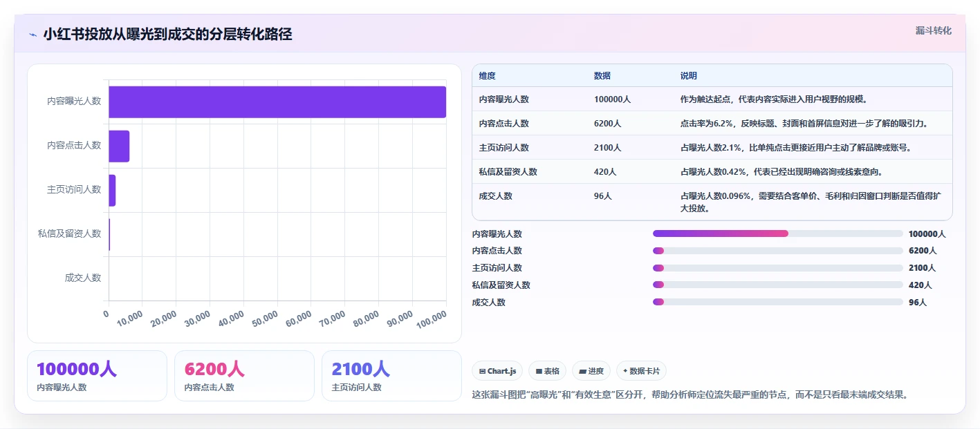Click the 100000人 data card
The height and width of the screenshot is (429, 980).
pos(97,376)
